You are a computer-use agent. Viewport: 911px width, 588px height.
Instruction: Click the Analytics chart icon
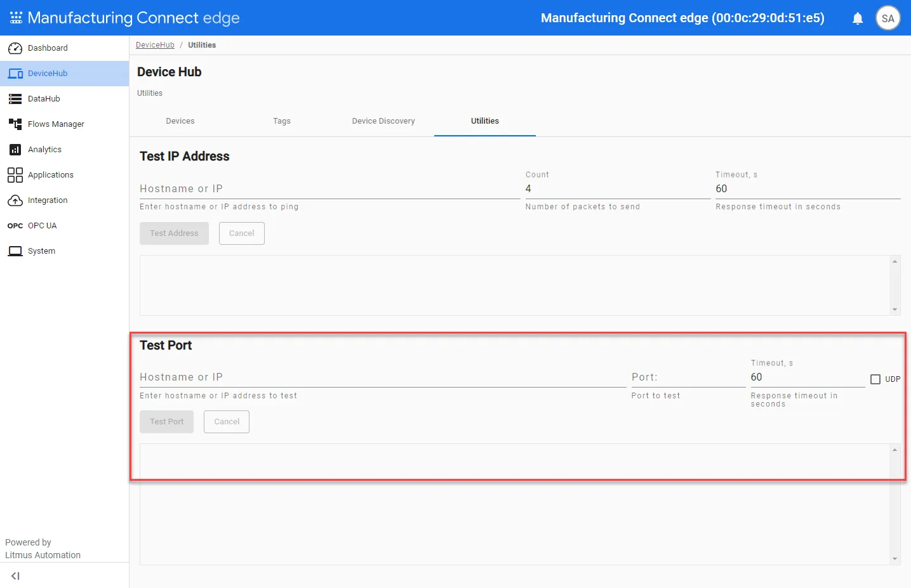(x=15, y=150)
